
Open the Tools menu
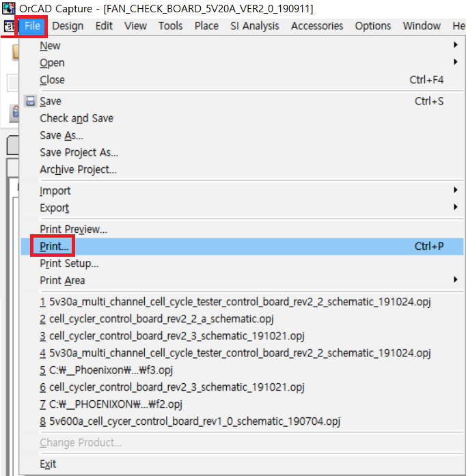coord(170,26)
